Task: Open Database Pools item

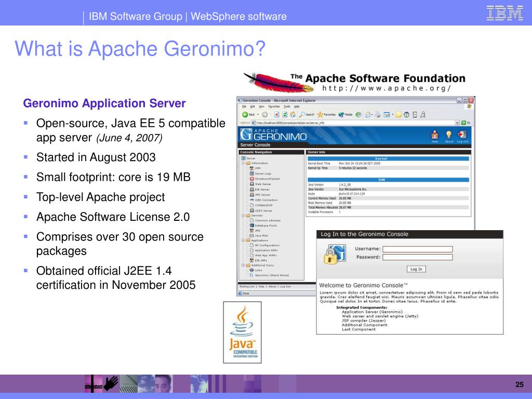Action: click(263, 225)
